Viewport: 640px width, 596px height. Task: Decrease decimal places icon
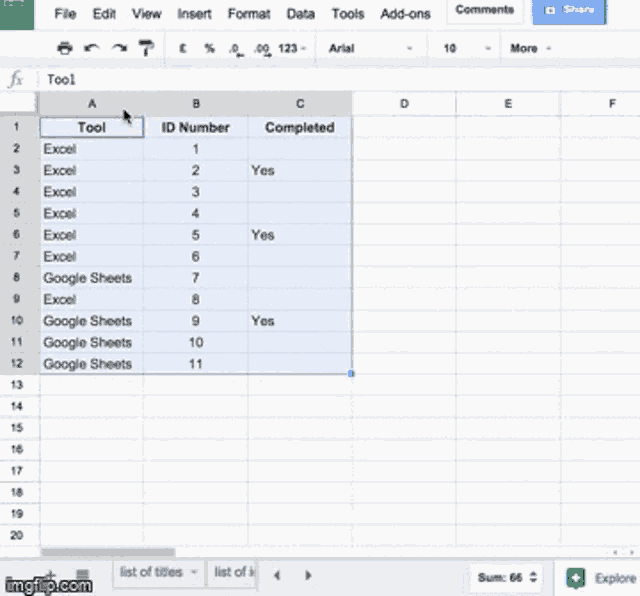[x=236, y=49]
